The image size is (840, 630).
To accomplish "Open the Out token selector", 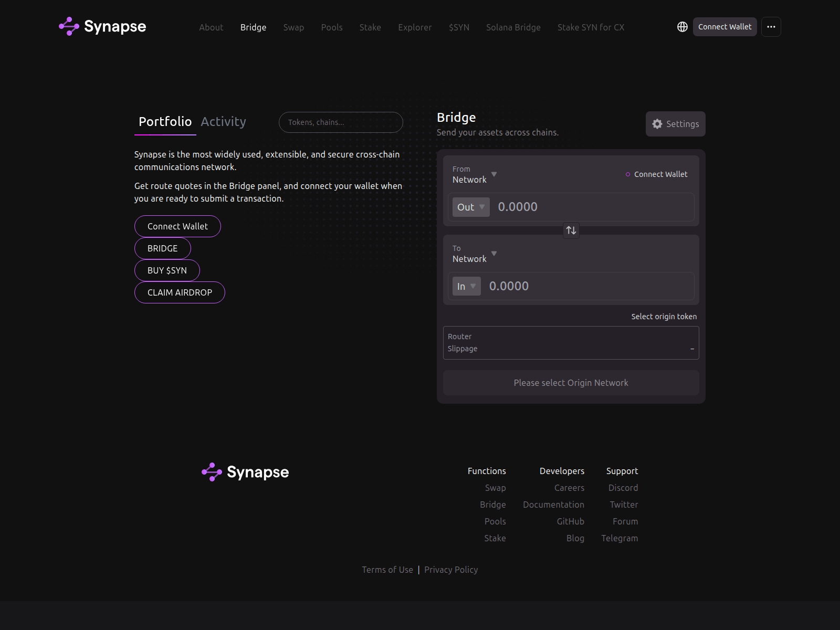I will (471, 207).
